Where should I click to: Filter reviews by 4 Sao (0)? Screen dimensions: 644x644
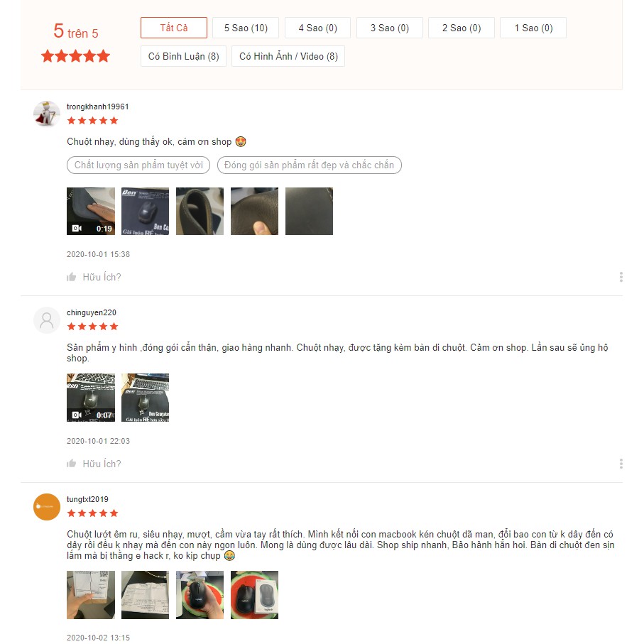pyautogui.click(x=317, y=28)
